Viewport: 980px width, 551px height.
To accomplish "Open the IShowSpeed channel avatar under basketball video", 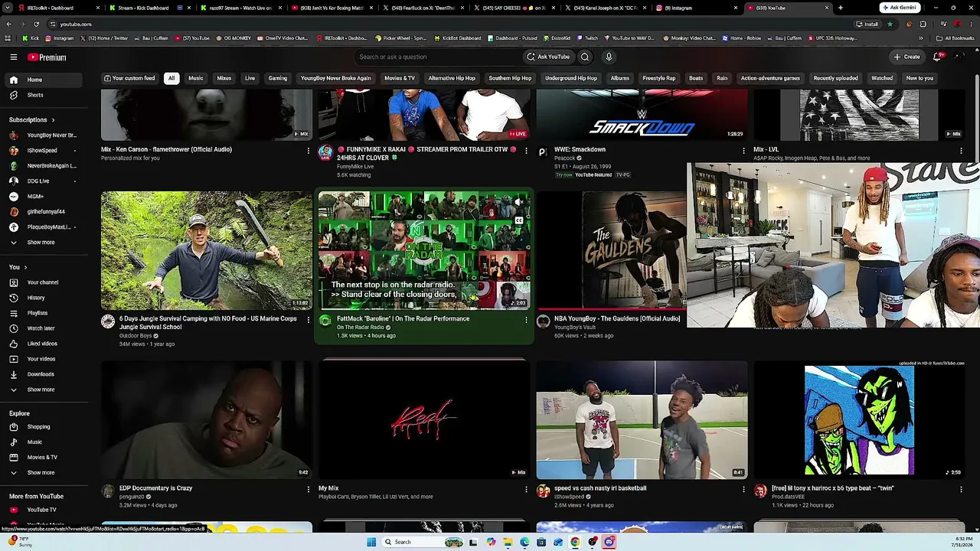I will pos(543,491).
